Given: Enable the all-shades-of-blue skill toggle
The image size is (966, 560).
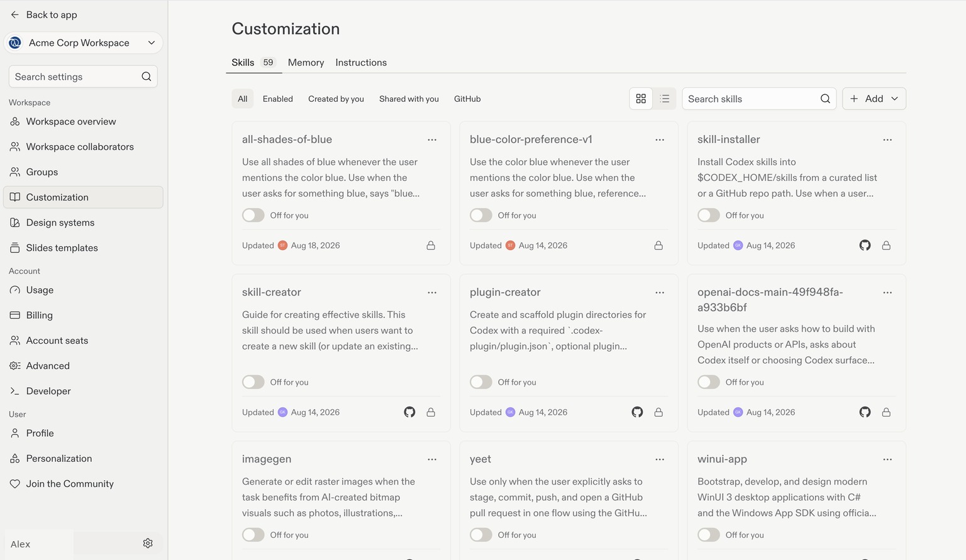Looking at the screenshot, I should (x=253, y=215).
